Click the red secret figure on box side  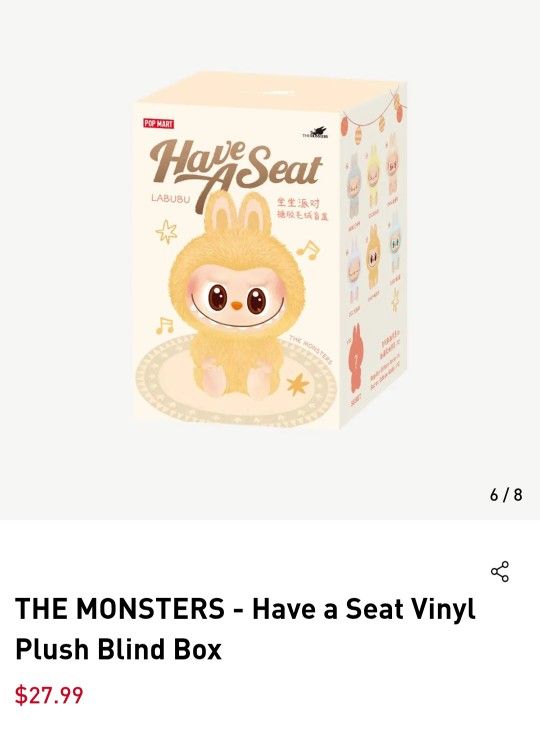coord(356,358)
